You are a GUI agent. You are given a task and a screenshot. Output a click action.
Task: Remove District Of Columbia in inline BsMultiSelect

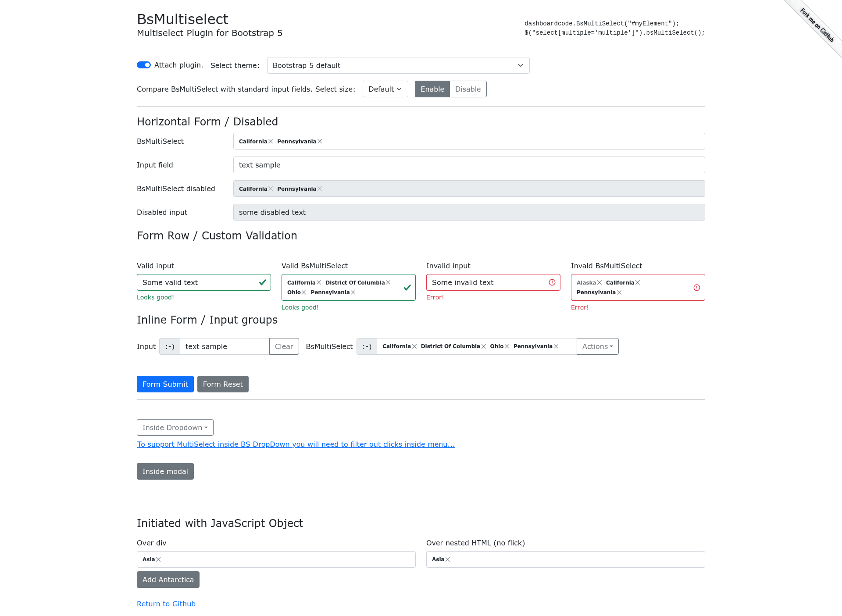484,346
